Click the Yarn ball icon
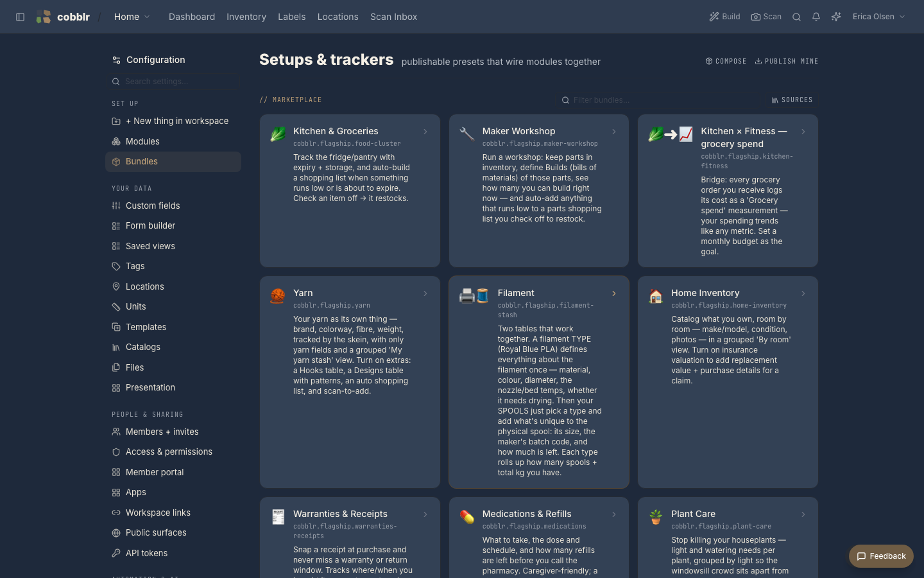This screenshot has height=578, width=924. tap(278, 296)
